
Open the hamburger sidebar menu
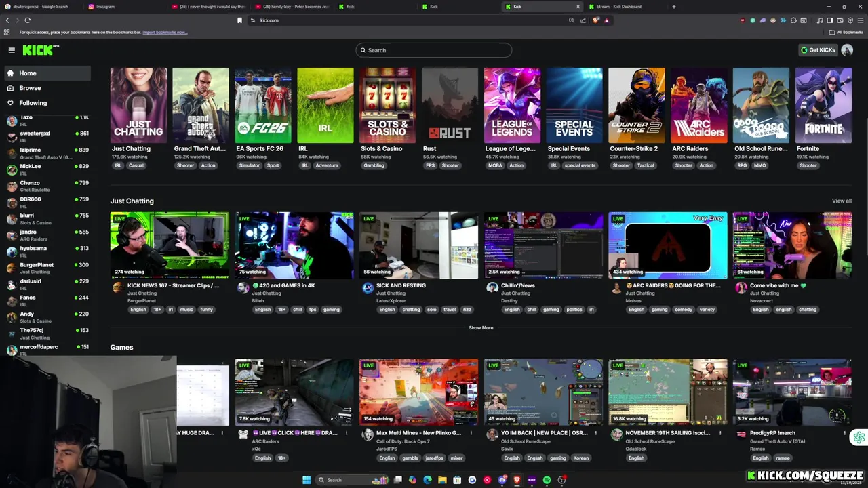tap(12, 50)
